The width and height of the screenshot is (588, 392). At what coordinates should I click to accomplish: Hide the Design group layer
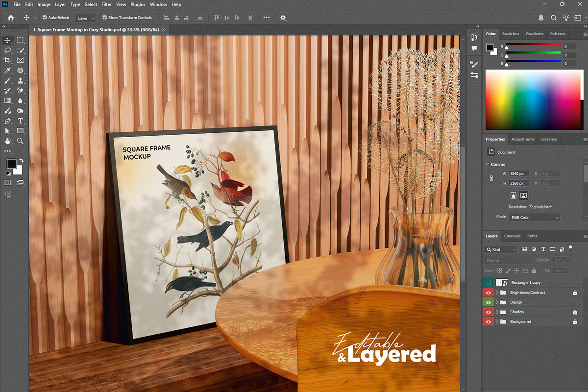point(488,302)
